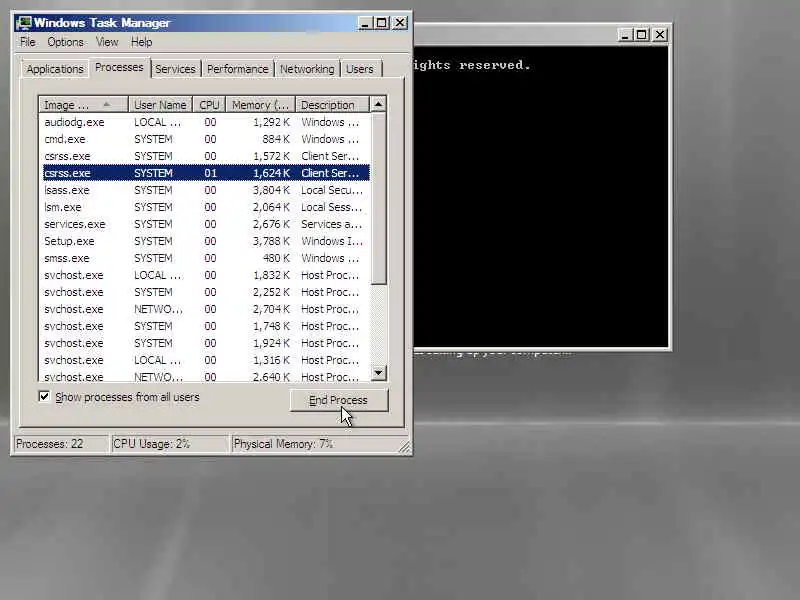Click Physical Memory: 7% status entry
The width and height of the screenshot is (800, 600).
point(314,443)
